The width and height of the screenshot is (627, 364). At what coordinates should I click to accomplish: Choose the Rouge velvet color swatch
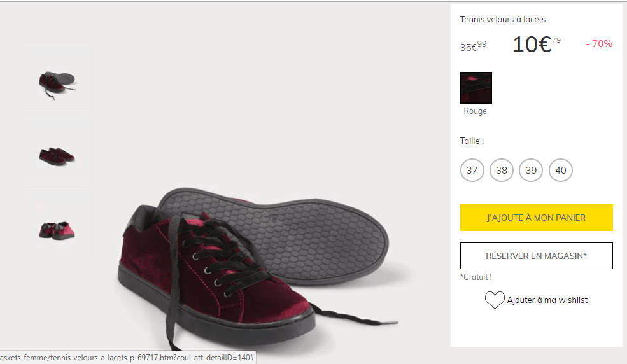476,88
